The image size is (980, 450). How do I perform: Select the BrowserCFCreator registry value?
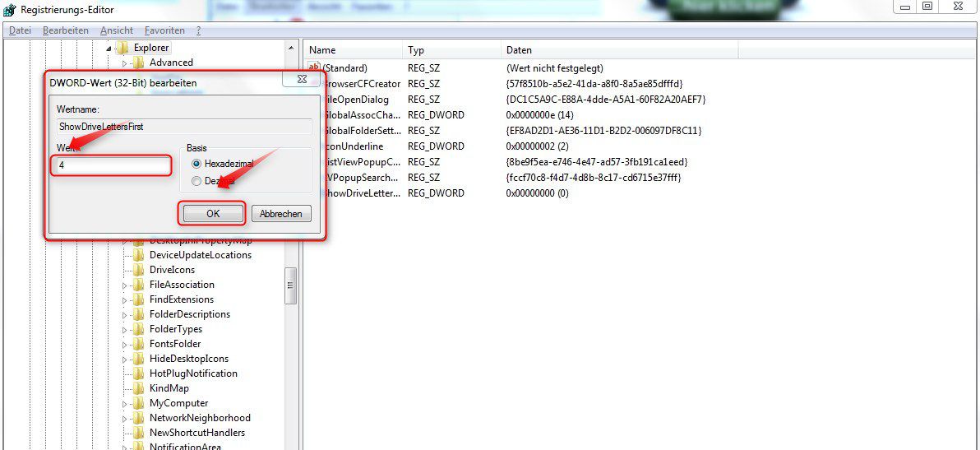coord(362,84)
